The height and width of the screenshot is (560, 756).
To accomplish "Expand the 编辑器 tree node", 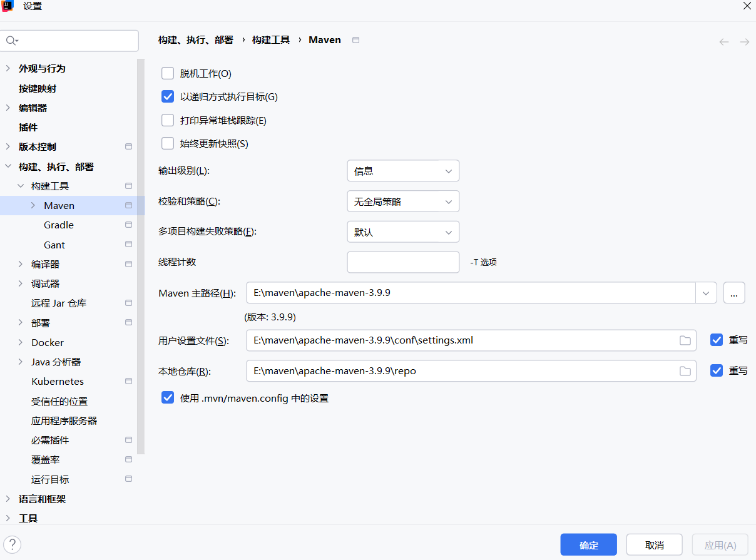I will click(8, 108).
